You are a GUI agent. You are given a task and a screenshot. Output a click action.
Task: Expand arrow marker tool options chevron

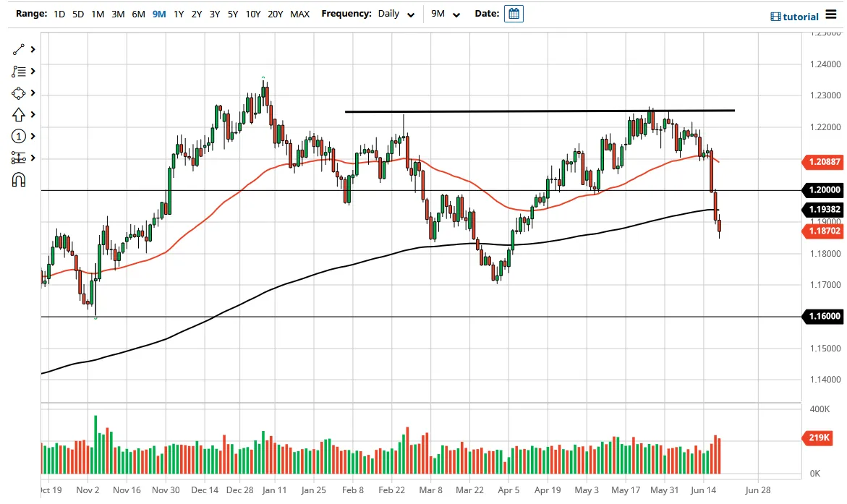(33, 114)
